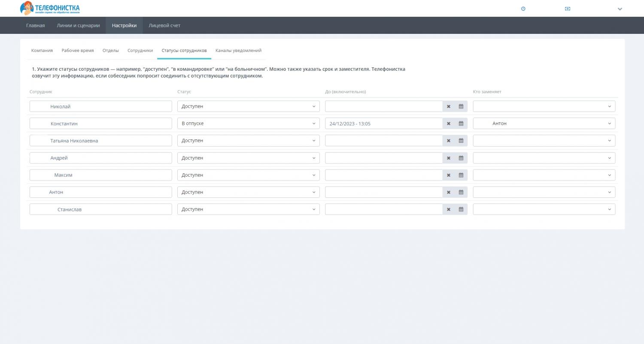644x344 pixels.
Task: Open calendar picker in Константин row
Action: pyautogui.click(x=461, y=124)
